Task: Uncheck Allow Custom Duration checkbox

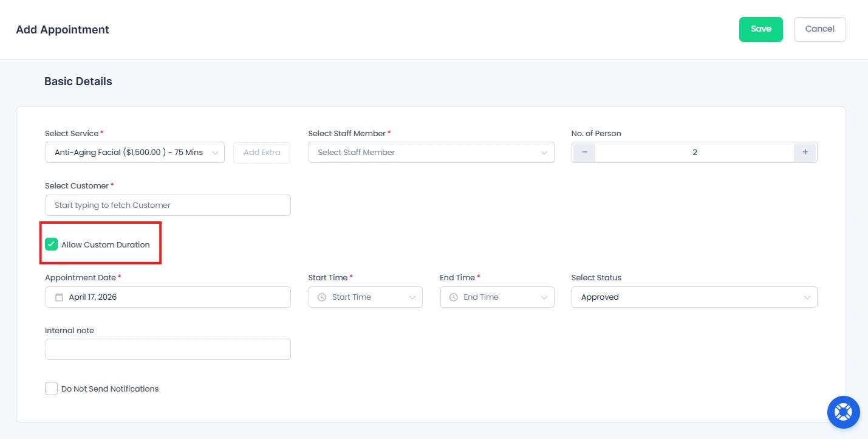Action: pos(52,244)
